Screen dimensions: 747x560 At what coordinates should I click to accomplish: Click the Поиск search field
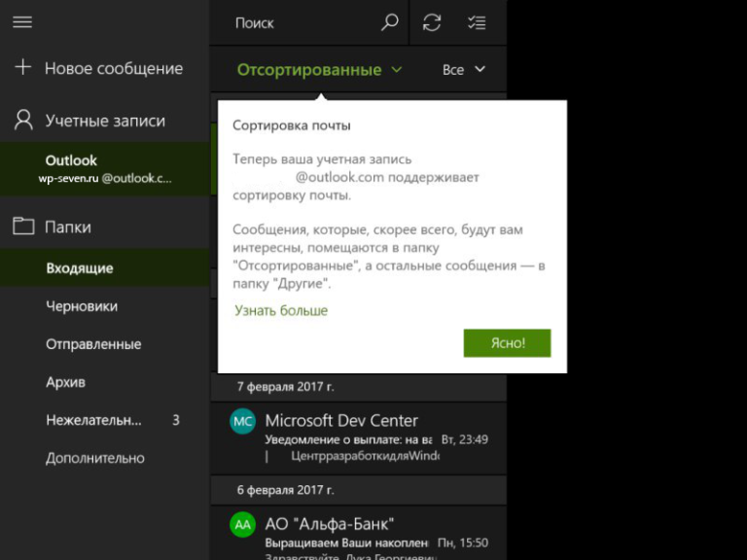(x=308, y=22)
